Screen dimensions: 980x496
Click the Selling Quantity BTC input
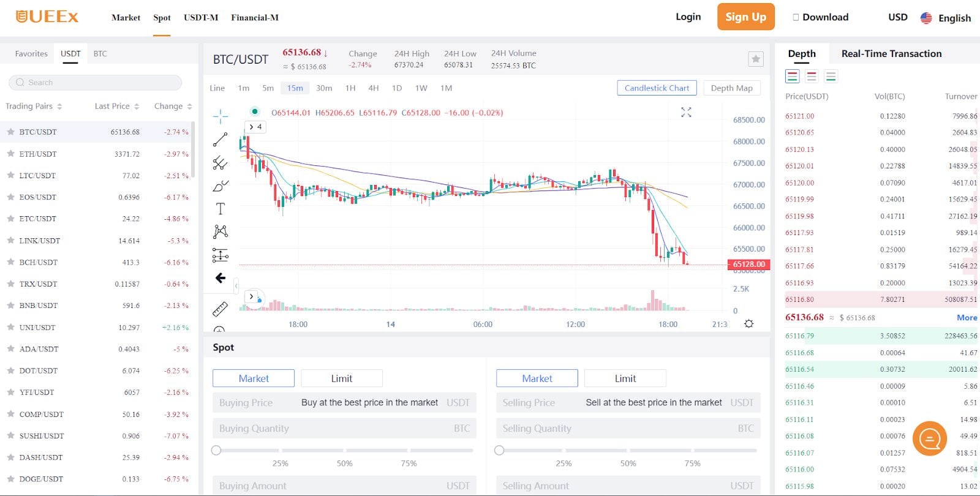[628, 429]
